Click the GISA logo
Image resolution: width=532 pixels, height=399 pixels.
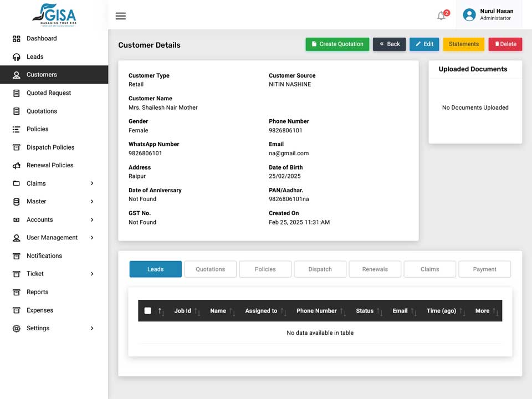click(54, 15)
